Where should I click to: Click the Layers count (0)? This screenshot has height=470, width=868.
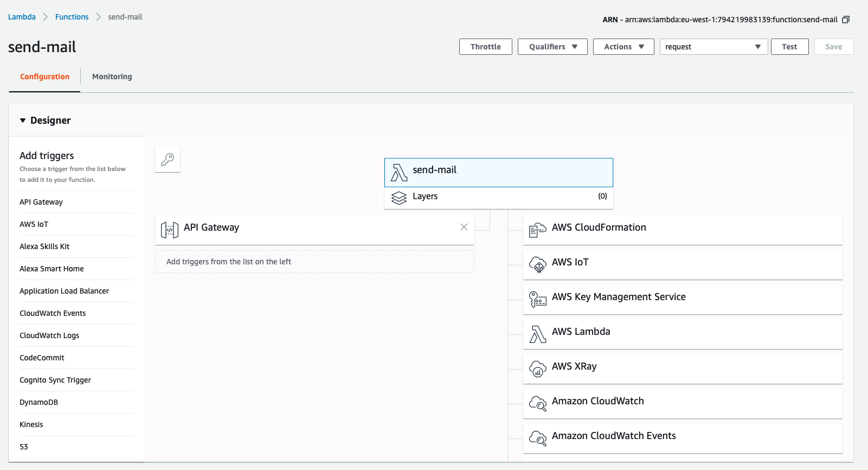pos(602,196)
